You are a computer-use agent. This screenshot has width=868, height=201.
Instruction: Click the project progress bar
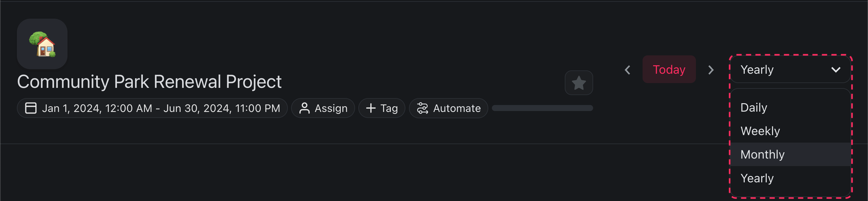click(542, 108)
